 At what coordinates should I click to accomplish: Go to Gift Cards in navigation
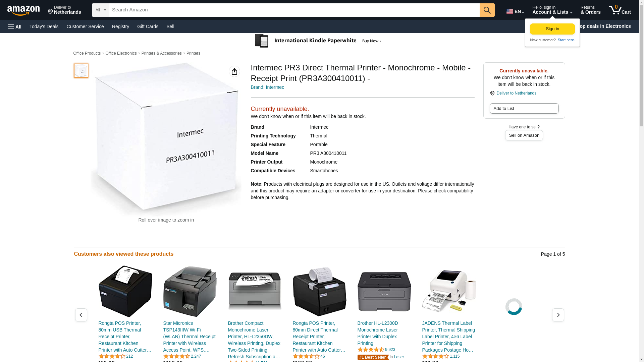click(148, 26)
